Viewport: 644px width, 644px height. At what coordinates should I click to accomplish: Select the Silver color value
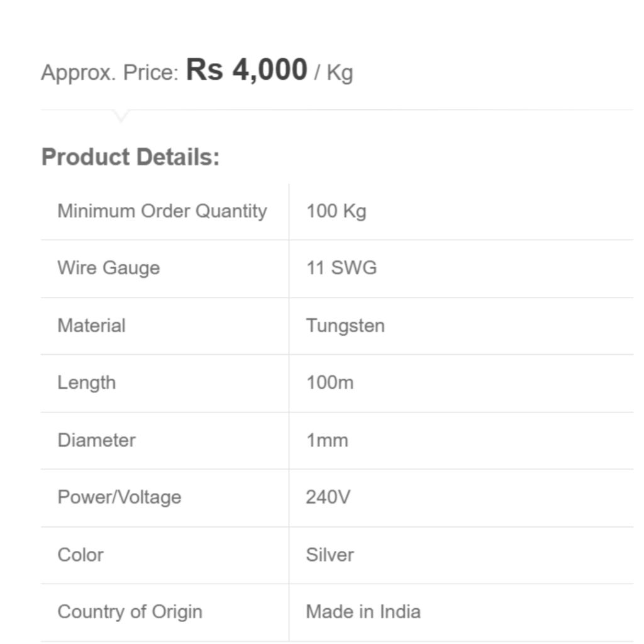330,555
